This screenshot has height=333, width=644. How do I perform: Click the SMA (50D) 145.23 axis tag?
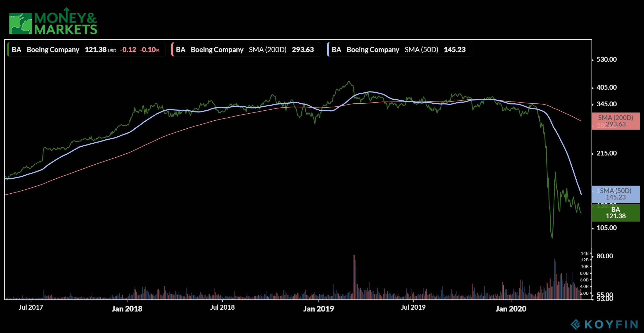[616, 194]
